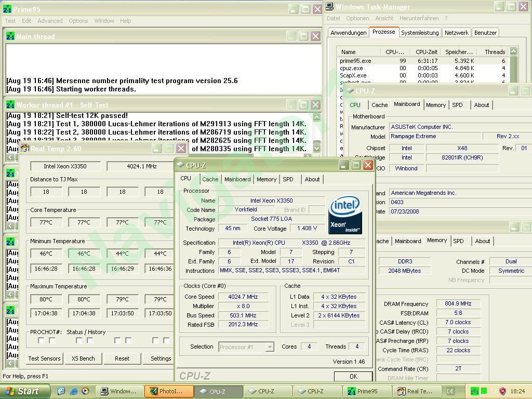Click the Test Sensors button in Real Temp
The width and height of the screenshot is (532, 399).
(x=44, y=358)
